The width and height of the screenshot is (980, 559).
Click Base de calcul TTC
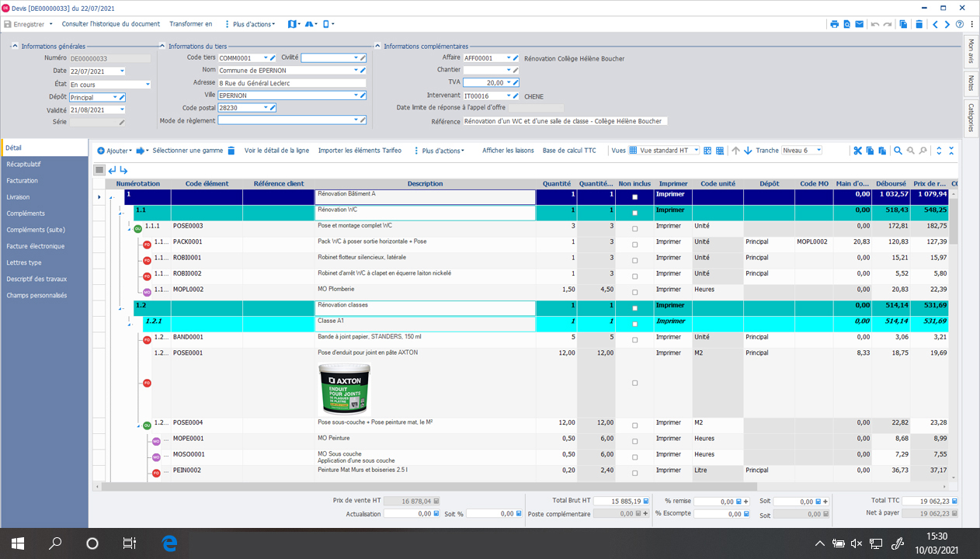click(x=569, y=151)
